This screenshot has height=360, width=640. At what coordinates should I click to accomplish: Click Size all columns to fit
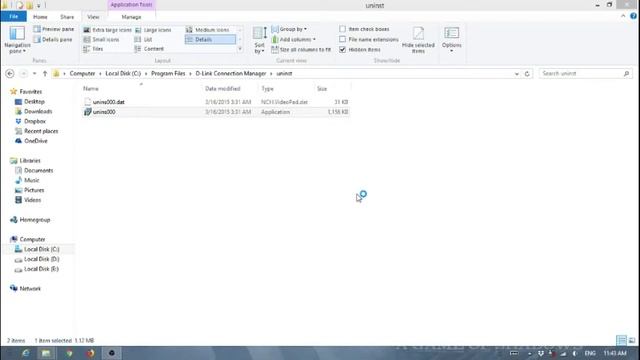301,49
